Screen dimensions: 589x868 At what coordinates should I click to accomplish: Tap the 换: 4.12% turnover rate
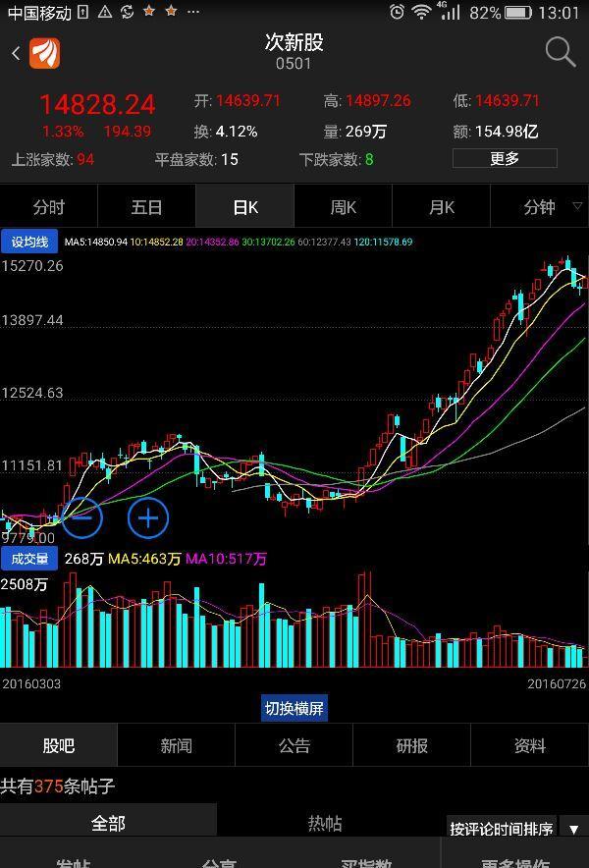click(226, 132)
